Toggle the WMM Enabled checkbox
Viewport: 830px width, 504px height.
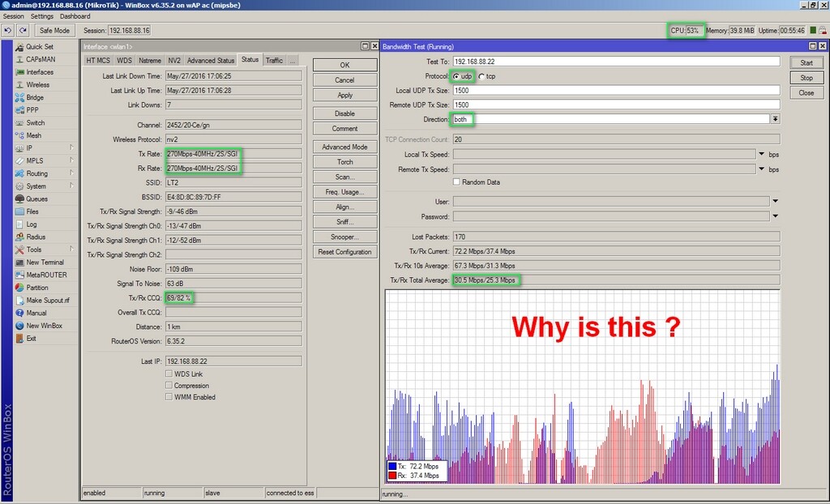(x=169, y=397)
